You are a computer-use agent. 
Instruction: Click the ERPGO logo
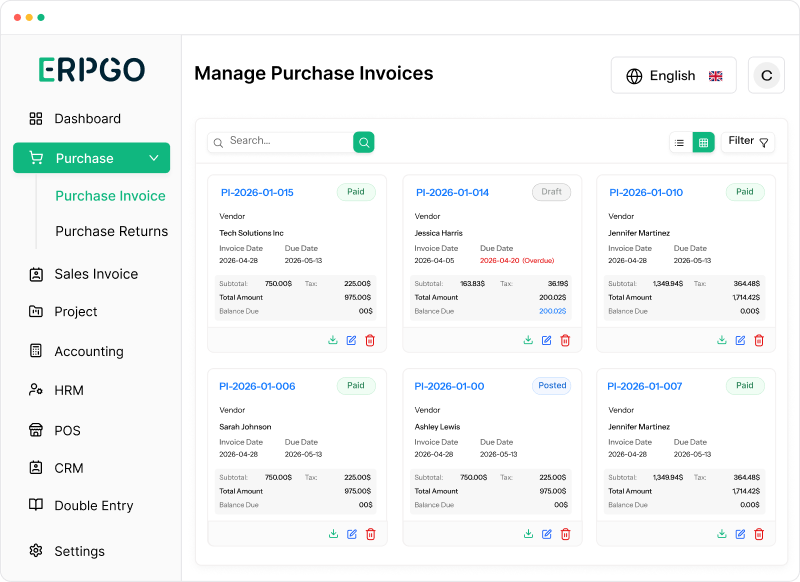click(92, 69)
